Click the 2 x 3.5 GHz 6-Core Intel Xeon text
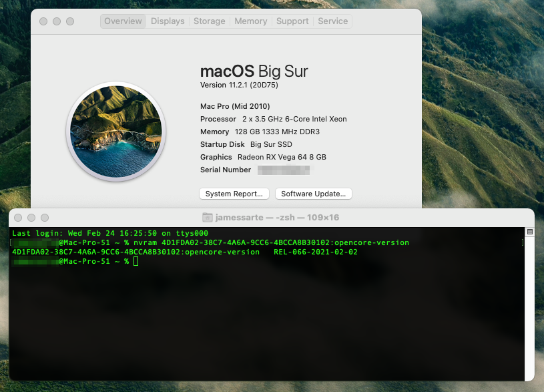Viewport: 544px width, 392px height. 294,119
